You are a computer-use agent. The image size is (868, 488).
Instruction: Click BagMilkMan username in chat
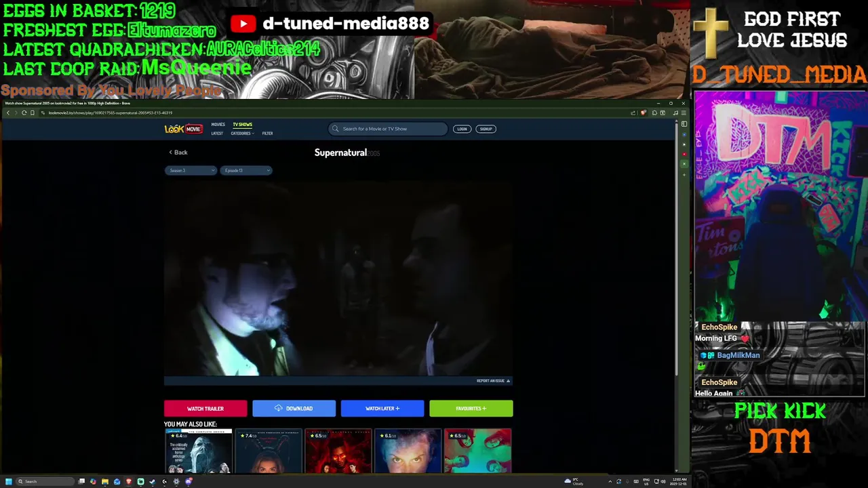(x=738, y=355)
